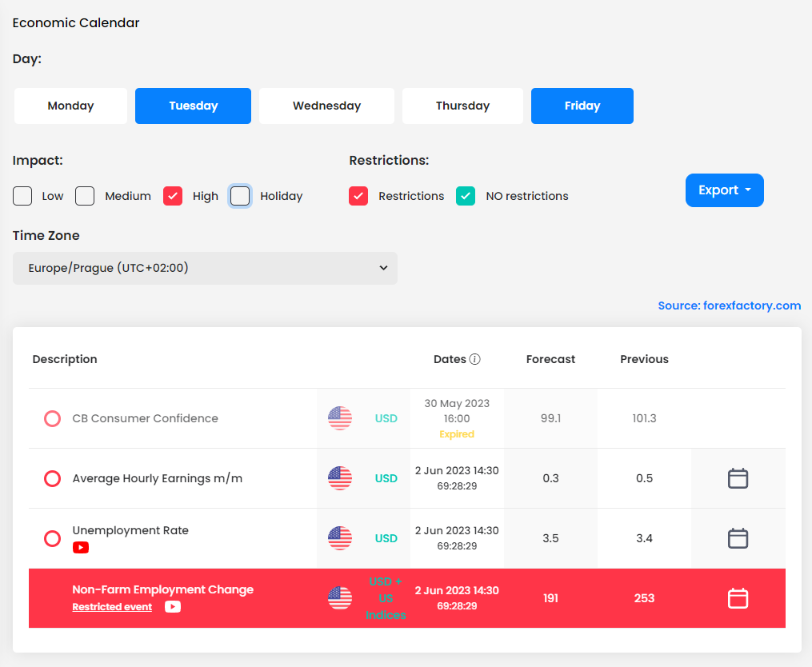Click the Restricted event link

pos(112,607)
